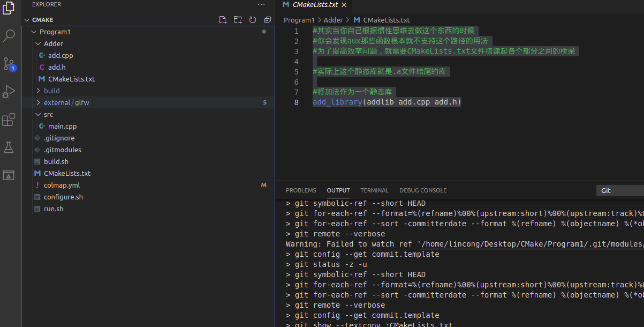This screenshot has width=644, height=327.
Task: Open the configure.sh file
Action: pyautogui.click(x=63, y=197)
